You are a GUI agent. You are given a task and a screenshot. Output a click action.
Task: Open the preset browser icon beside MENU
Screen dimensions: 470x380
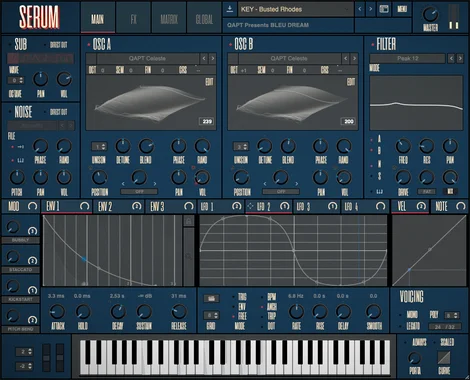384,9
